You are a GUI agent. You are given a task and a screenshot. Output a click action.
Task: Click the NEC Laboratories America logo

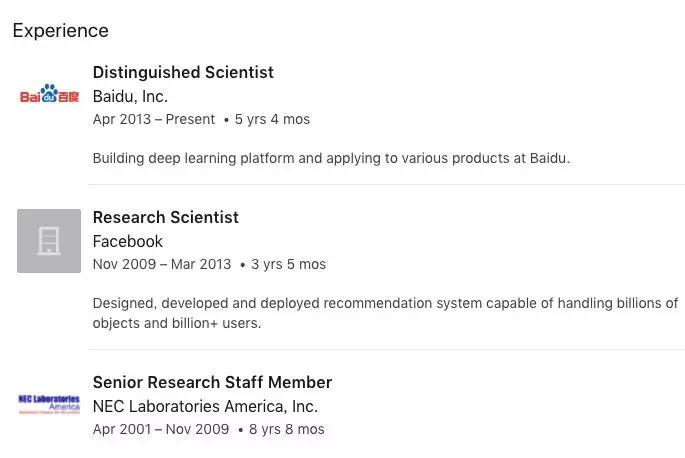[49, 404]
